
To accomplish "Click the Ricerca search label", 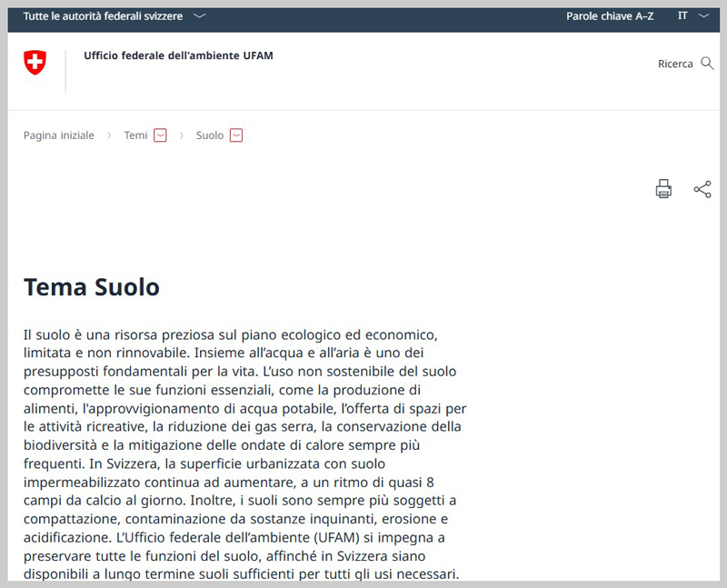I will coord(675,64).
